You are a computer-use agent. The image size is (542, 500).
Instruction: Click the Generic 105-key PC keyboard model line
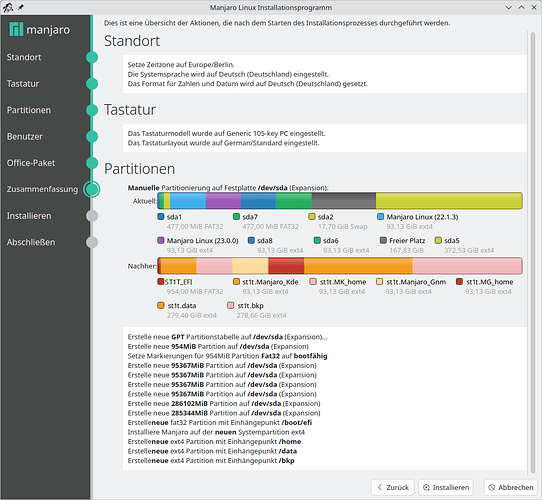point(226,133)
